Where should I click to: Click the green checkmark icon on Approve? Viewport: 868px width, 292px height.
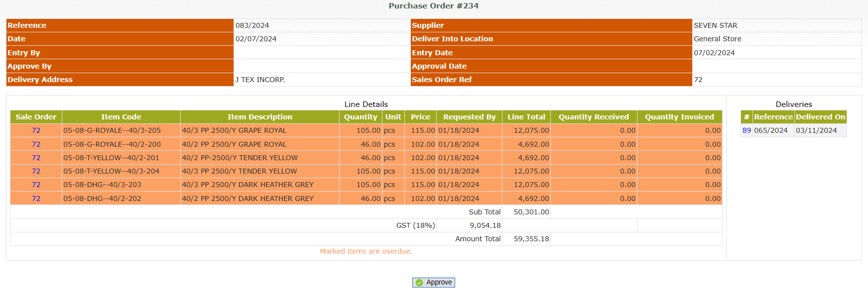[419, 283]
